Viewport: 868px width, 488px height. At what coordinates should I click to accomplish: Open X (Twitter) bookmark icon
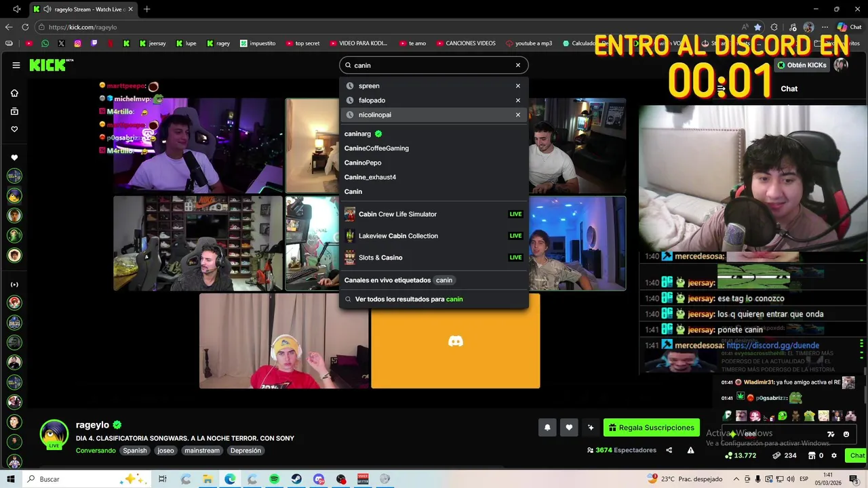(61, 43)
